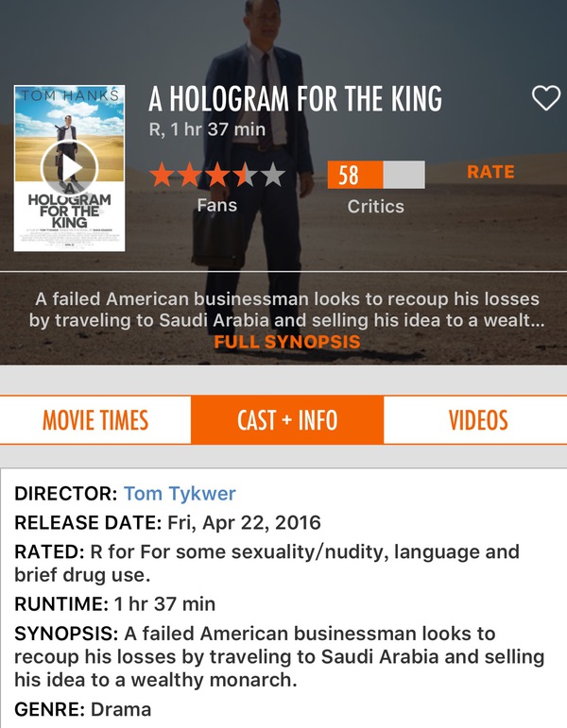Tap the RATE button
Viewport: 567px width, 728px height.
coord(490,172)
